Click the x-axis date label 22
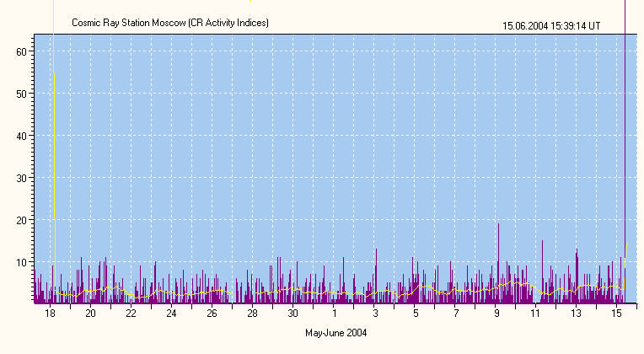Image resolution: width=644 pixels, height=354 pixels. coord(131,314)
